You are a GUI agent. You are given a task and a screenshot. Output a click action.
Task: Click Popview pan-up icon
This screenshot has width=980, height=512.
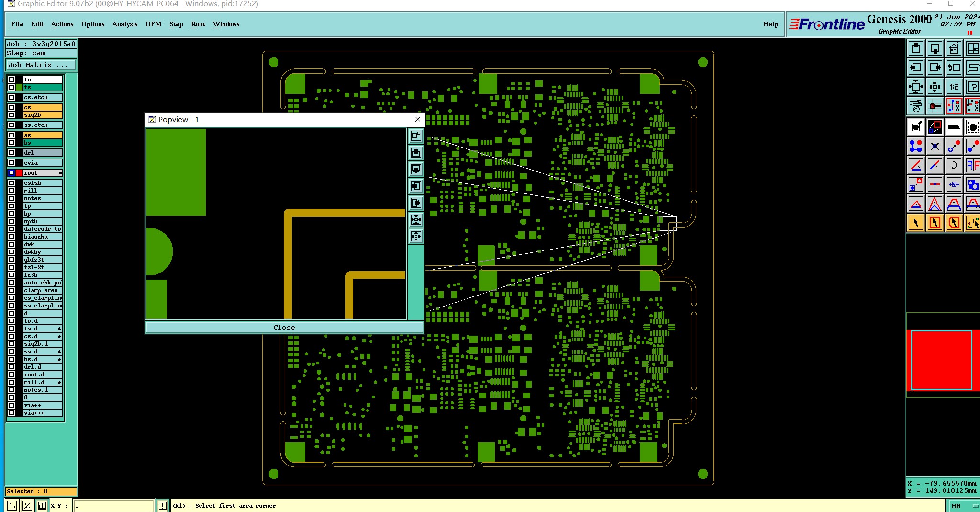(416, 152)
